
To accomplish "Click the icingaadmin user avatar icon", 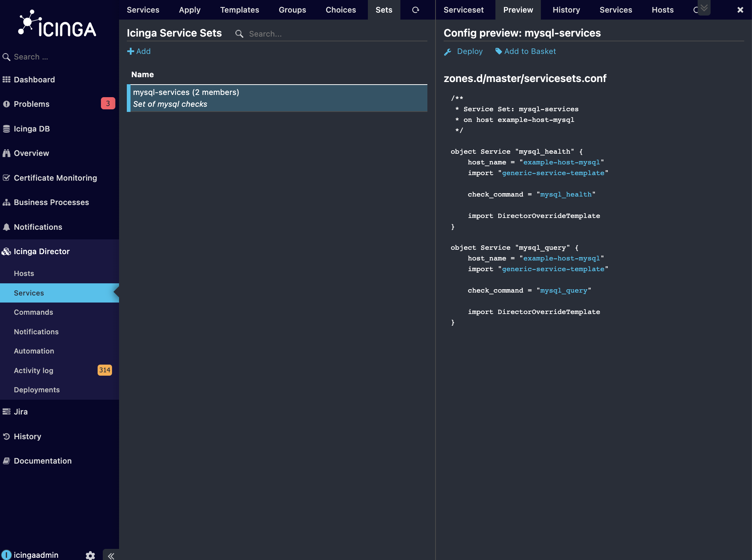I will [6, 555].
